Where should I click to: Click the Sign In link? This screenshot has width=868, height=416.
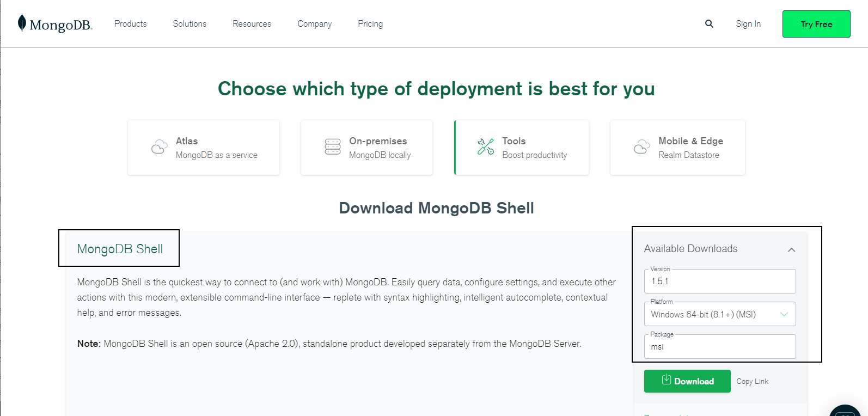[748, 24]
